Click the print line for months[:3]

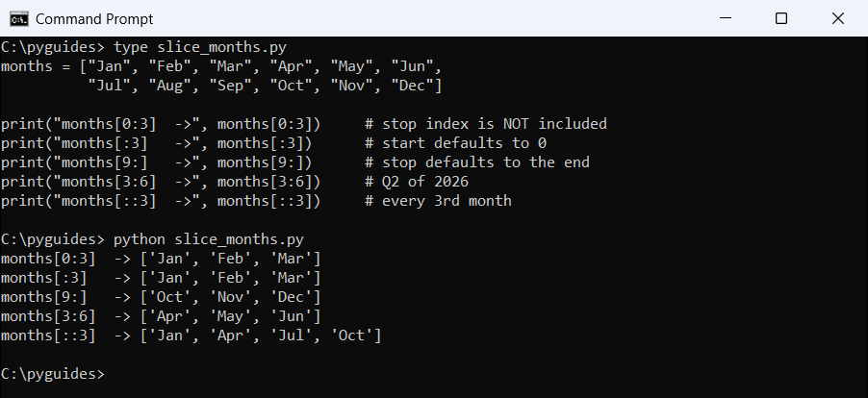(x=273, y=144)
